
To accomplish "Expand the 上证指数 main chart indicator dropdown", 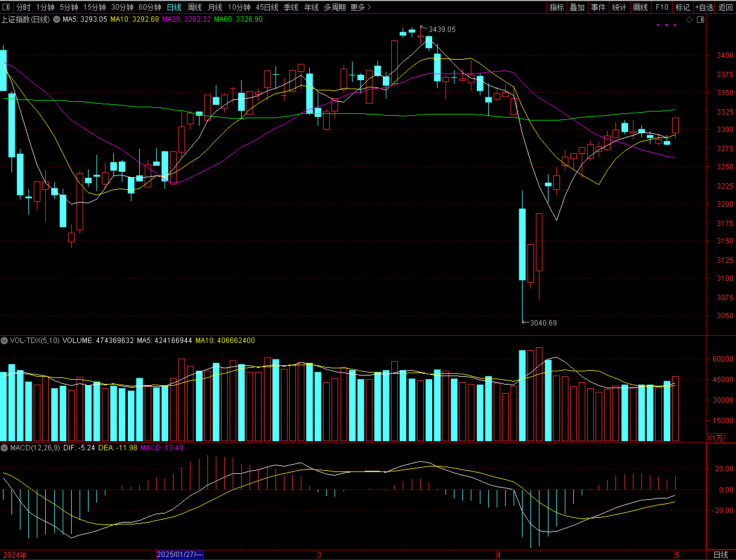I will click(x=55, y=19).
